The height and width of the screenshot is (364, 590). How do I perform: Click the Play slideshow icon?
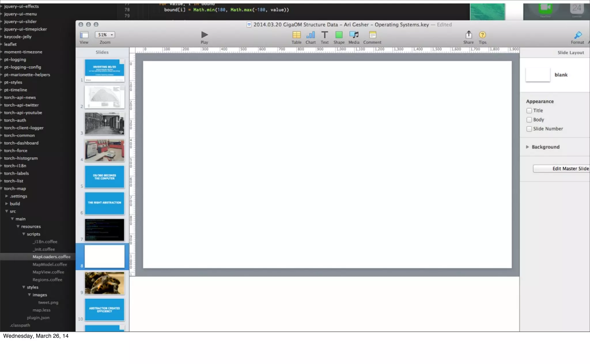point(204,35)
